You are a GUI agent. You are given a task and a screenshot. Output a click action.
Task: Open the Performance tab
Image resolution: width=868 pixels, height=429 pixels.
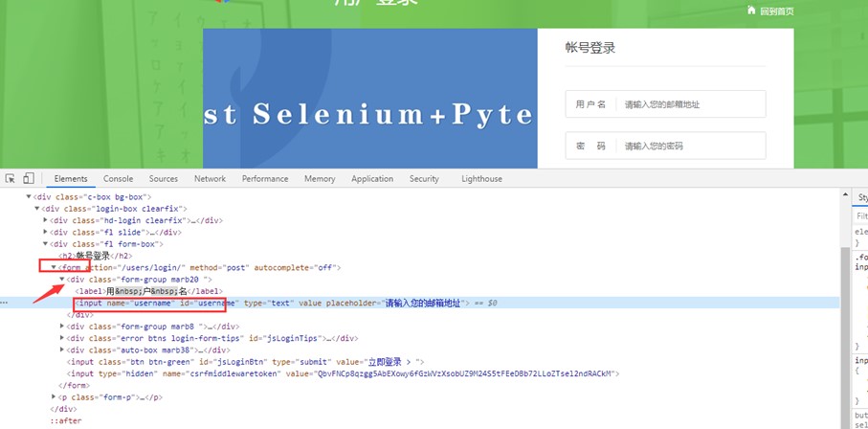tap(265, 178)
